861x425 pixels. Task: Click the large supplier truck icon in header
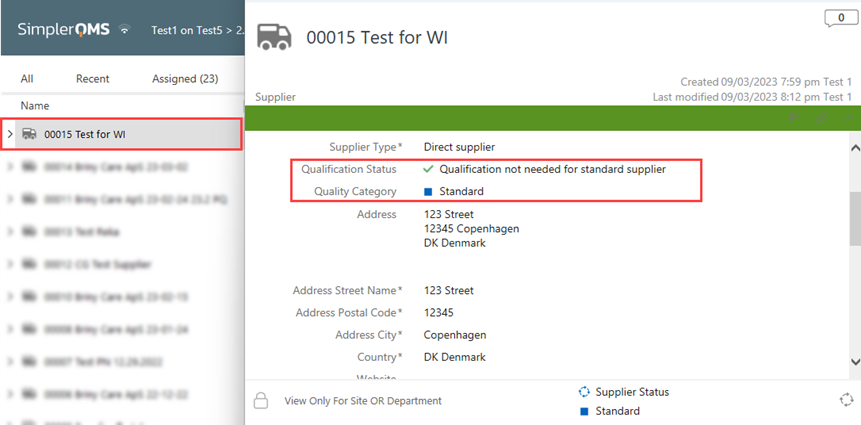click(273, 37)
